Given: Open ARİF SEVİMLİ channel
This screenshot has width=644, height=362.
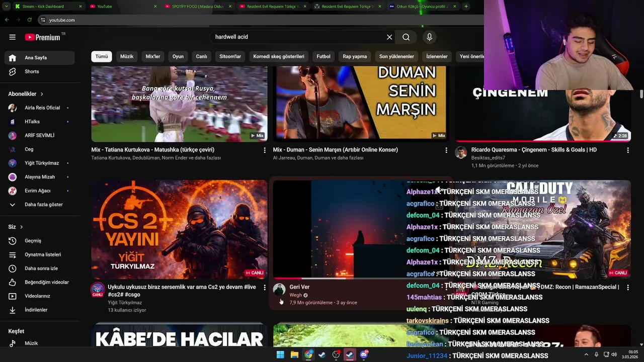Looking at the screenshot, I should [x=39, y=135].
